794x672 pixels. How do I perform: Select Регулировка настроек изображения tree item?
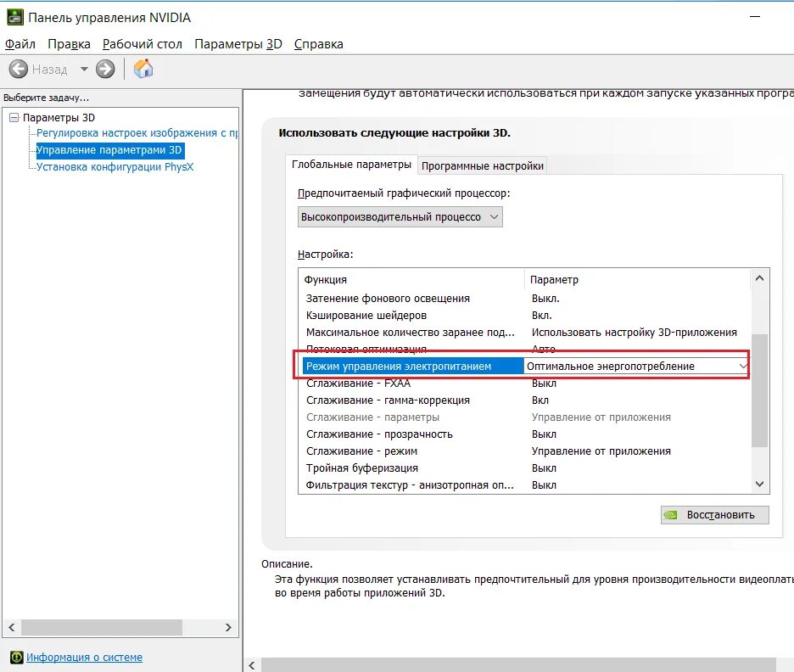[137, 133]
